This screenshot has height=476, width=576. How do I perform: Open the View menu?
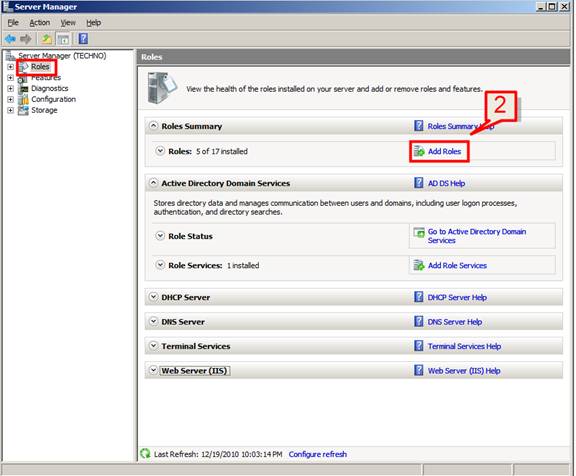click(68, 23)
